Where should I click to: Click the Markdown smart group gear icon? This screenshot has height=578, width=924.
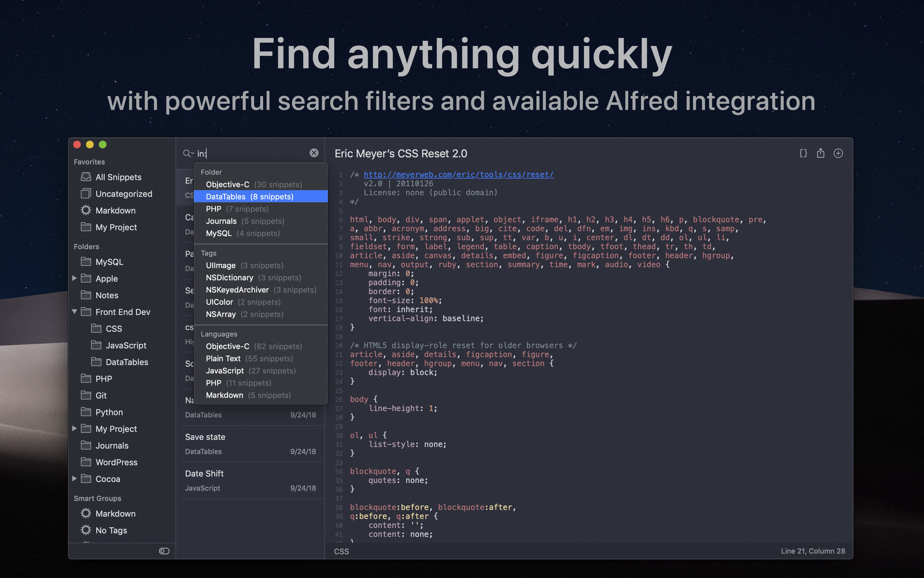tap(85, 513)
